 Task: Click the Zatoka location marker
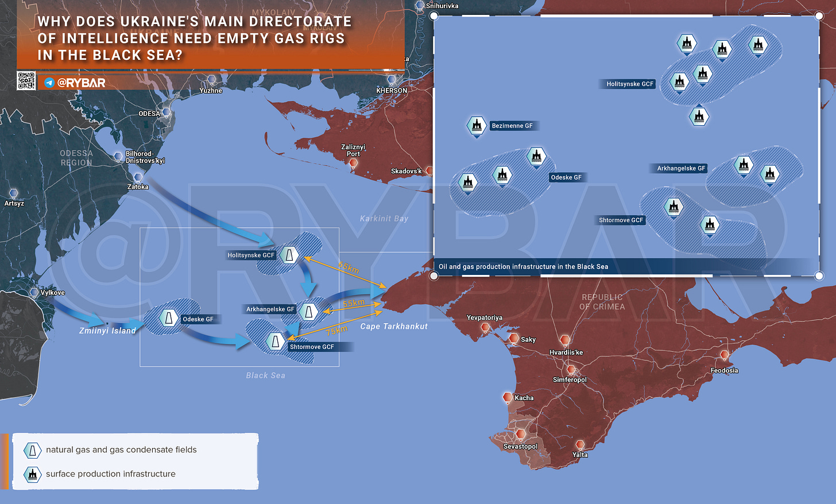coord(138,177)
